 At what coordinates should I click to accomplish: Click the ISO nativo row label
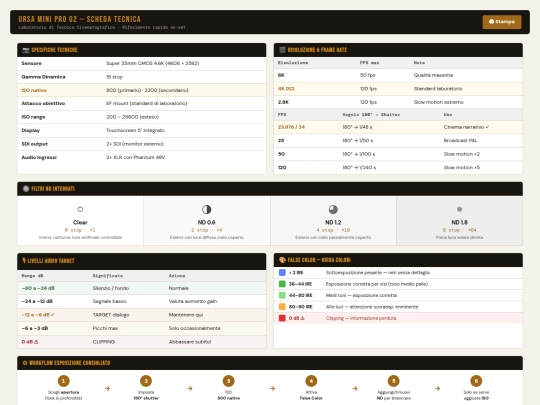[34, 90]
